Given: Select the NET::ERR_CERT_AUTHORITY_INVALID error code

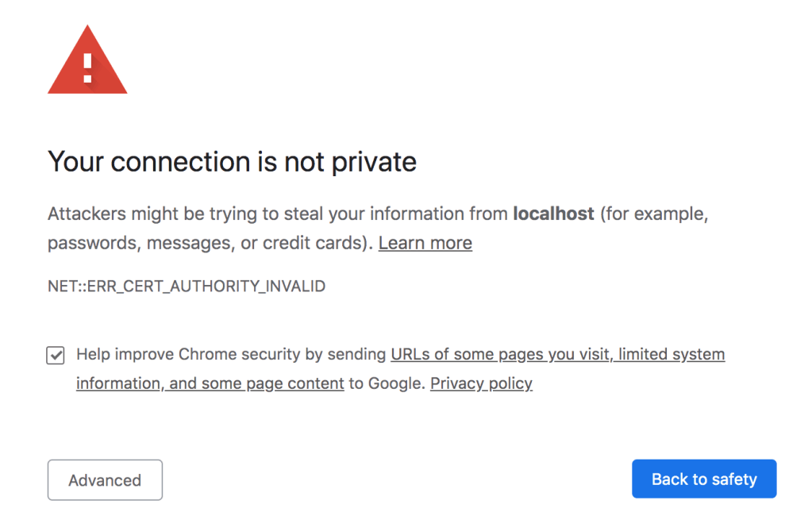Looking at the screenshot, I should point(186,286).
